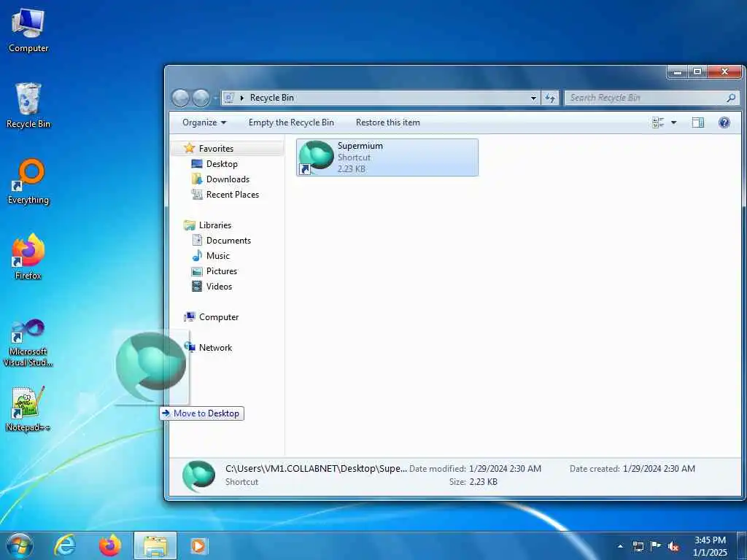Select Libraries in the navigation pane

coord(215,225)
